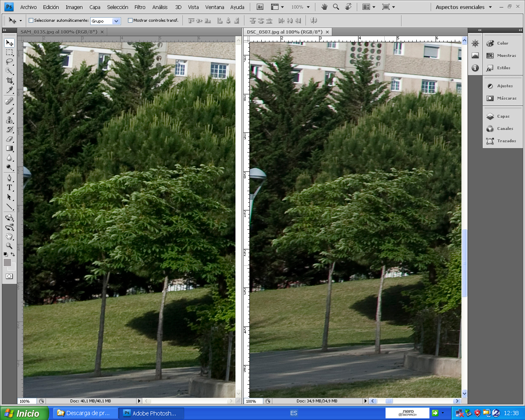Toggle Quick Mask mode button
The height and width of the screenshot is (420, 525).
9,276
